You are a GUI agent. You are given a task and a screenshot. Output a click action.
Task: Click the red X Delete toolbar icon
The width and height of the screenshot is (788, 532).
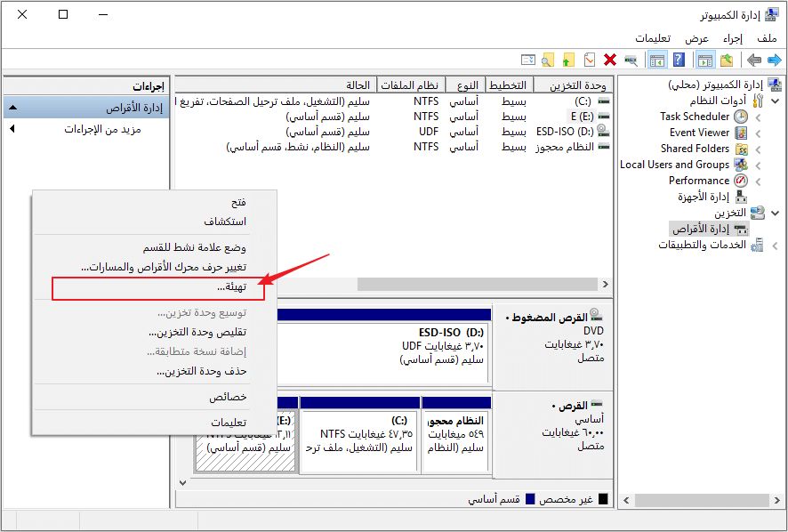coord(610,60)
